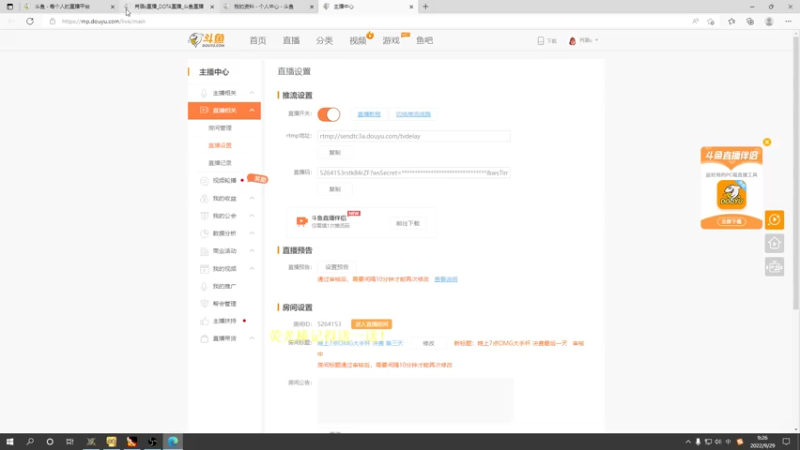Click the download phone icon in header
The image size is (800, 450).
coord(541,40)
